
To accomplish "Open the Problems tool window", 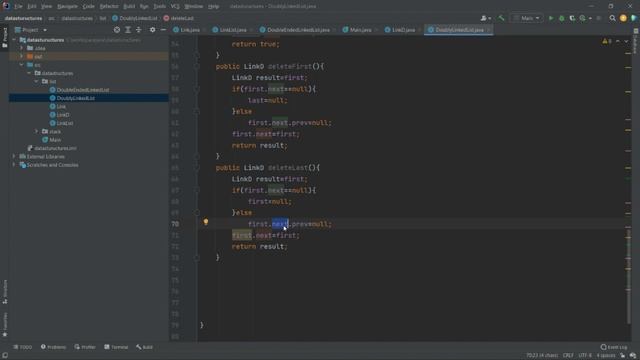I will tap(53, 347).
